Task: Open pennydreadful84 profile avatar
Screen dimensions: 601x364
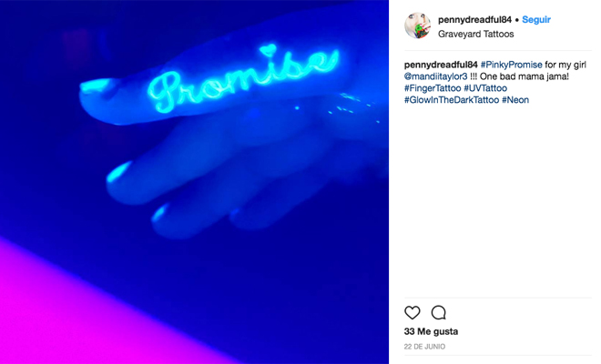Action: coord(417,25)
